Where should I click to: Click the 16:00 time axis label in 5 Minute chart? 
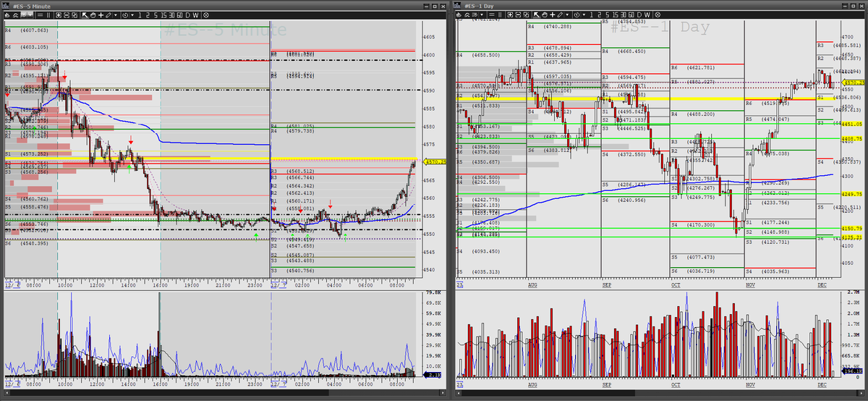(x=161, y=286)
